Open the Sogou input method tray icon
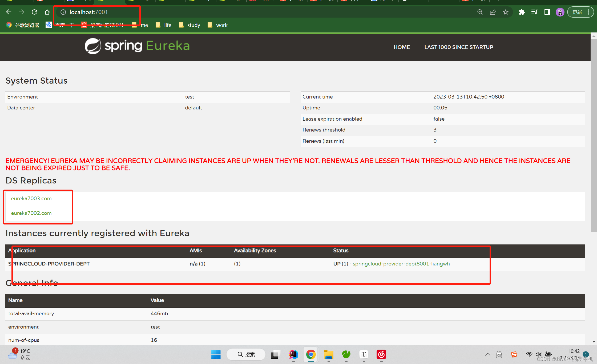 click(514, 354)
